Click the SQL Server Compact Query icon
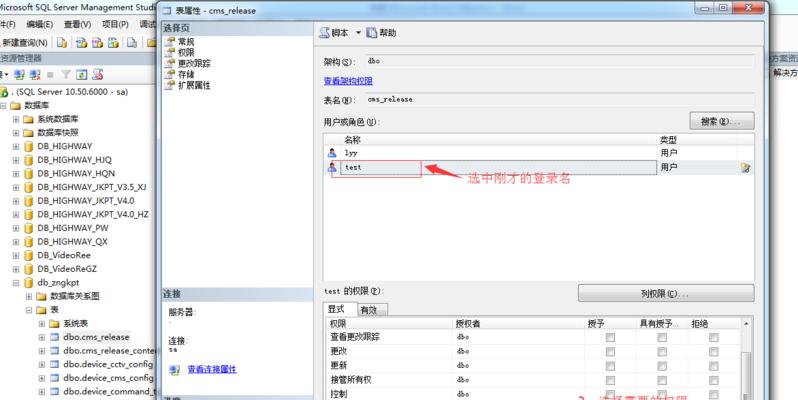Viewport: 798px width, 400px height. 132,43
